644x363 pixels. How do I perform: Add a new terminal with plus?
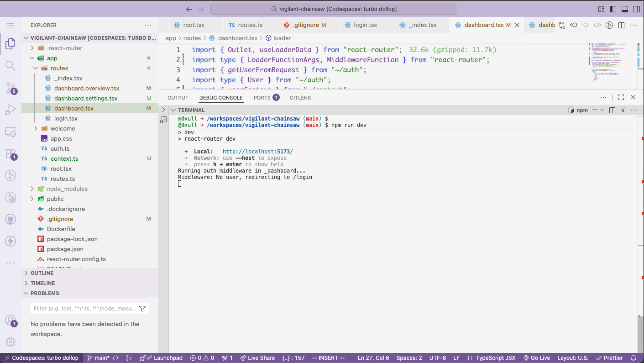point(595,110)
